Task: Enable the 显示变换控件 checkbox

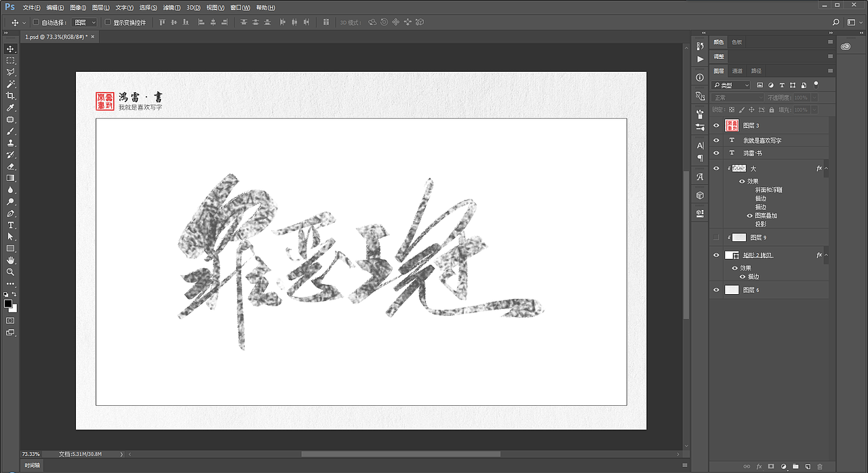Action: click(x=108, y=22)
